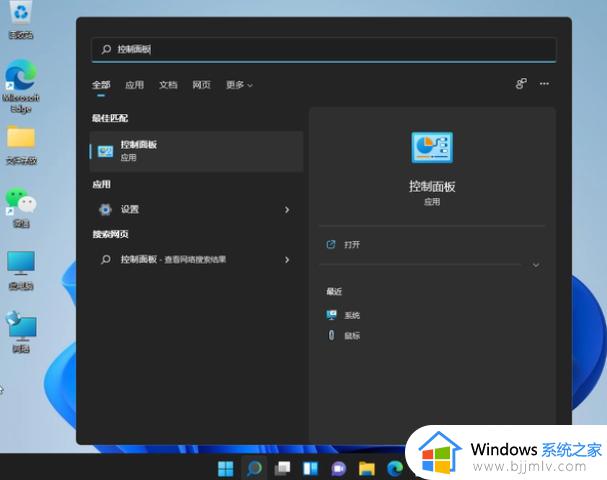Screen dimensions: 607x480
Task: Launch Microsoft Edge from the desktop
Action: point(21,86)
